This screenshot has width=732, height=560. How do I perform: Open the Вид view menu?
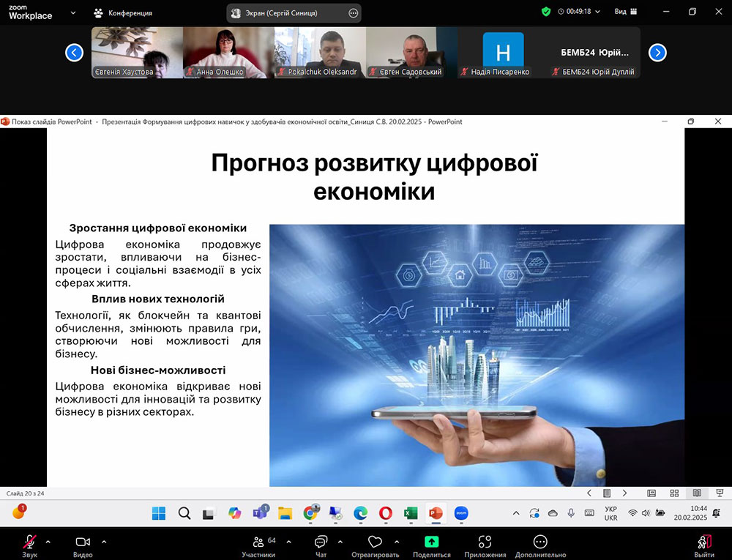(625, 12)
